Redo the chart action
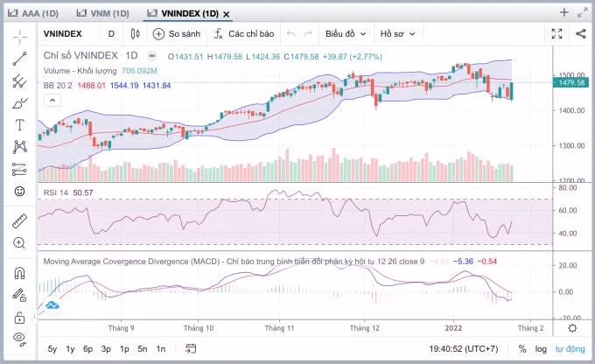Screen dimensions: 595x364 pos(308,34)
